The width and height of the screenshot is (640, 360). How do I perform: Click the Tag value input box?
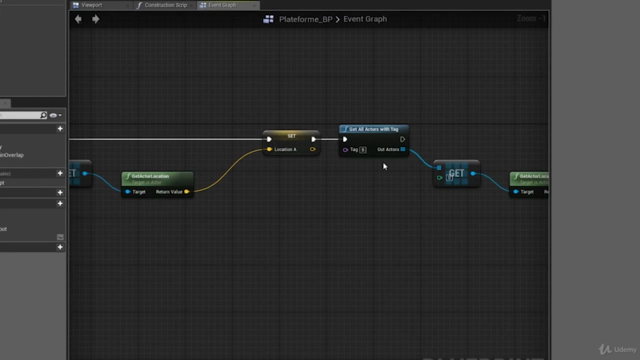click(x=363, y=150)
